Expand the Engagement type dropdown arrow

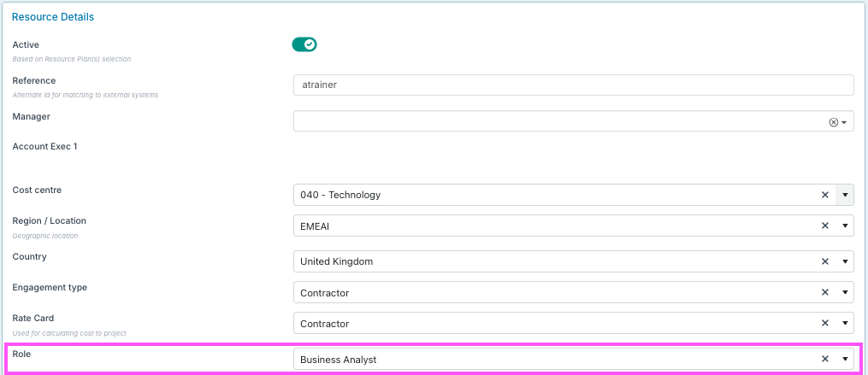[x=845, y=293]
